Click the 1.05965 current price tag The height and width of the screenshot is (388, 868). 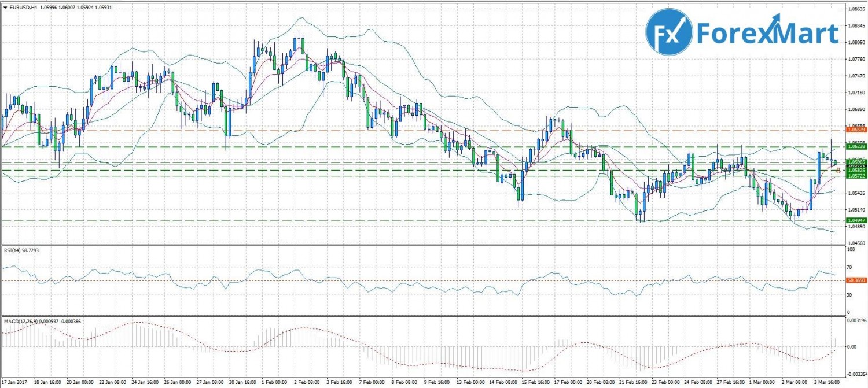coord(856,162)
